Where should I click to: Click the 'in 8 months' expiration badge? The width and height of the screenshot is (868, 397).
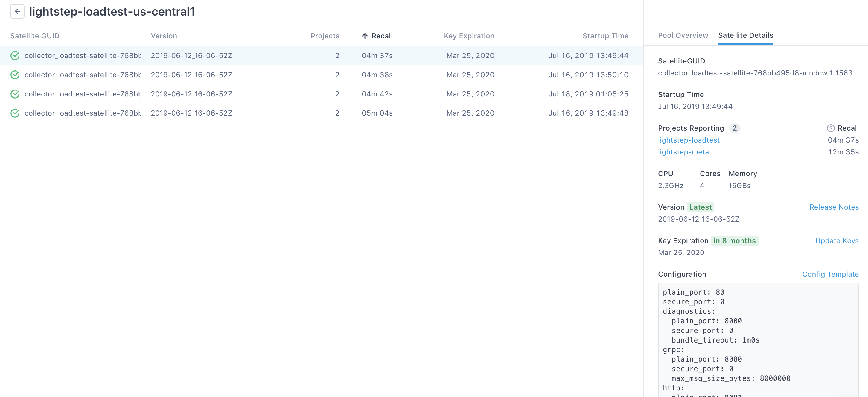[735, 240]
